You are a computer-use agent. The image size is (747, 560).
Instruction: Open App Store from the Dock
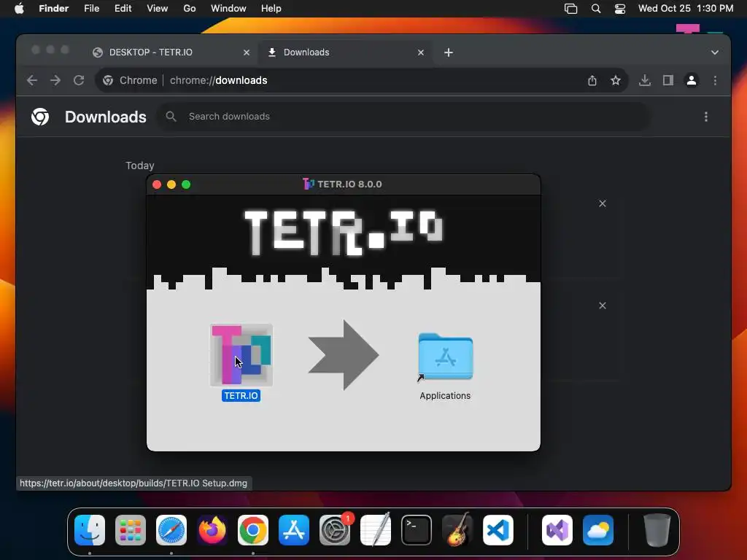(x=294, y=530)
